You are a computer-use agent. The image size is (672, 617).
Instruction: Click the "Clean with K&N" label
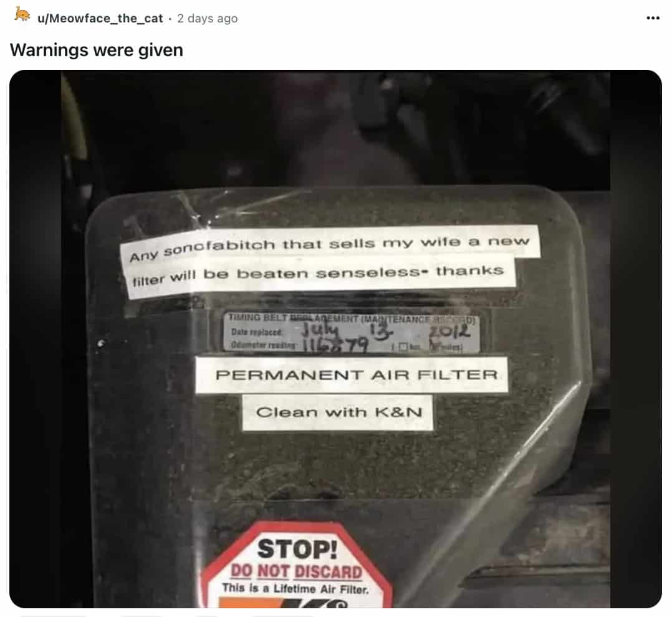point(338,413)
